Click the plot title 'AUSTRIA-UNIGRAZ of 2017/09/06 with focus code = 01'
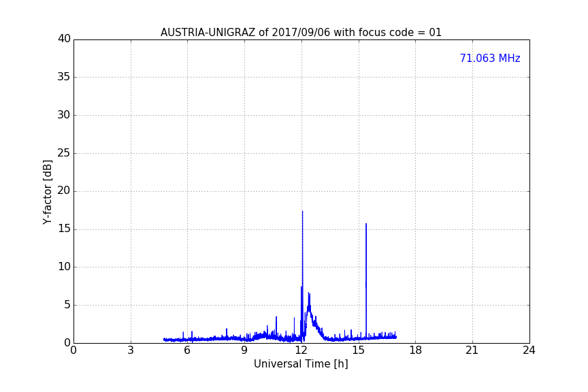 coord(301,32)
